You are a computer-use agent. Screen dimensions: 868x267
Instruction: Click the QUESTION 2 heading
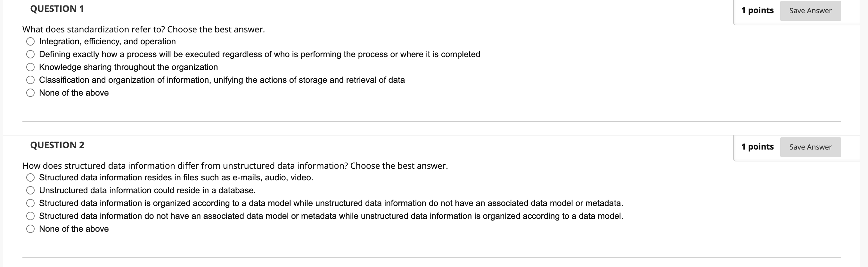(57, 145)
